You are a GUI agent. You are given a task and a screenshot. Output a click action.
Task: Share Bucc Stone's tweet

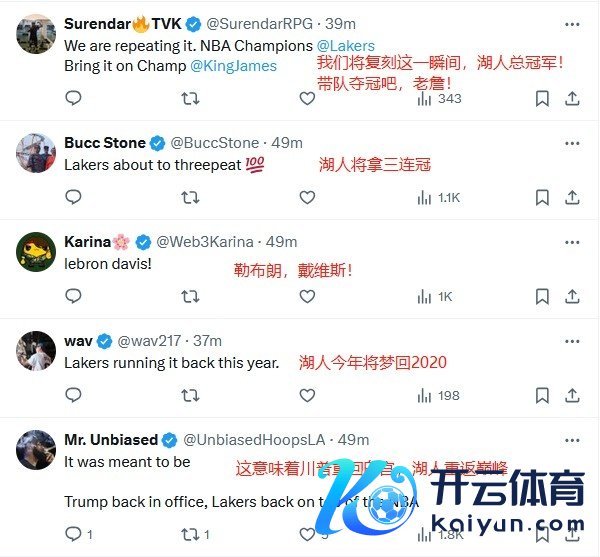click(x=572, y=197)
